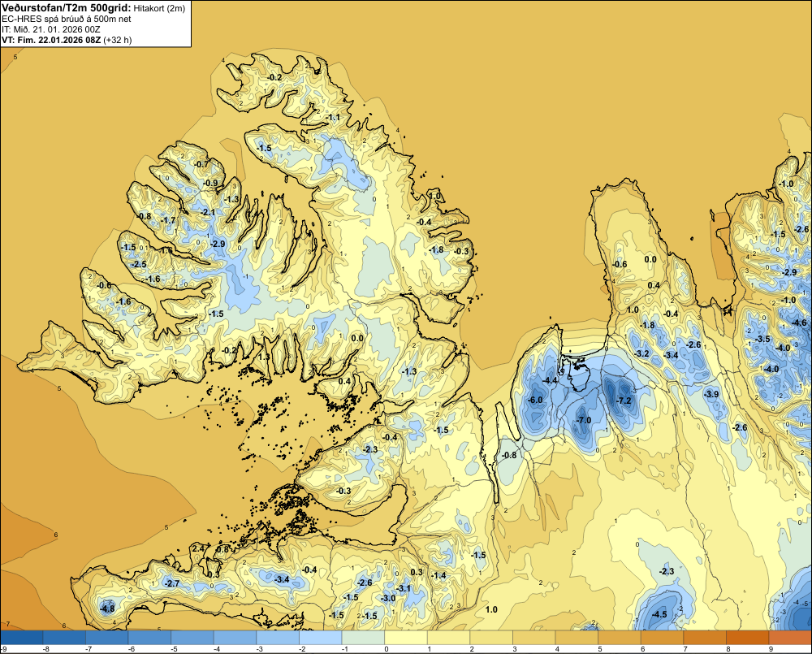Click the -1.7 temperature value on the map
The height and width of the screenshot is (654, 812).
(x=169, y=220)
